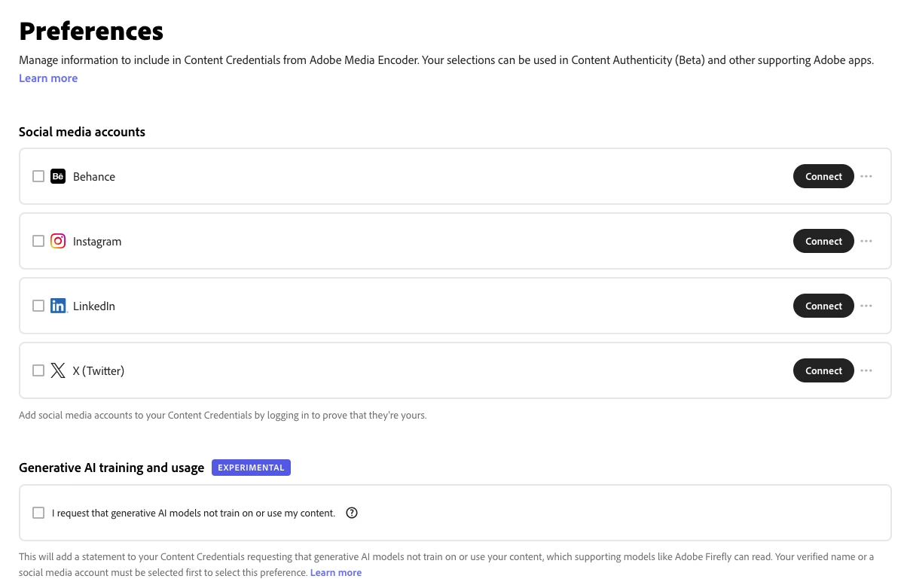Image resolution: width=904 pixels, height=588 pixels.
Task: Click the Behance logo icon
Action: (x=58, y=176)
